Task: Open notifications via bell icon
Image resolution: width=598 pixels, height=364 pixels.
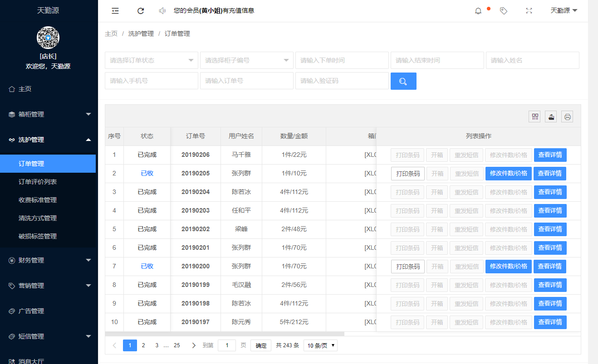Action: (478, 10)
